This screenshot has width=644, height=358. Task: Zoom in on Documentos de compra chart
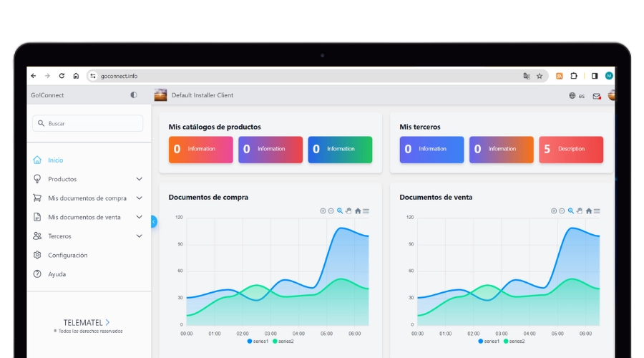323,211
